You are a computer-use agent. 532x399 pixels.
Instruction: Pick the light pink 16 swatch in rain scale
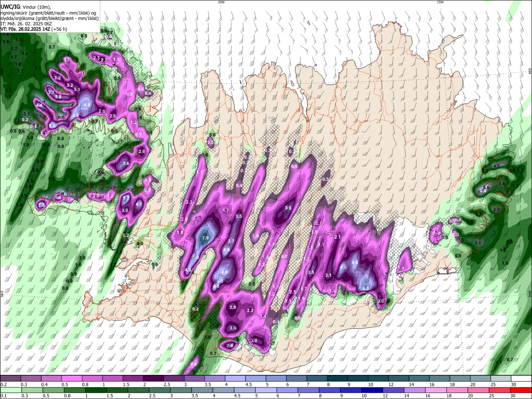(x=436, y=390)
